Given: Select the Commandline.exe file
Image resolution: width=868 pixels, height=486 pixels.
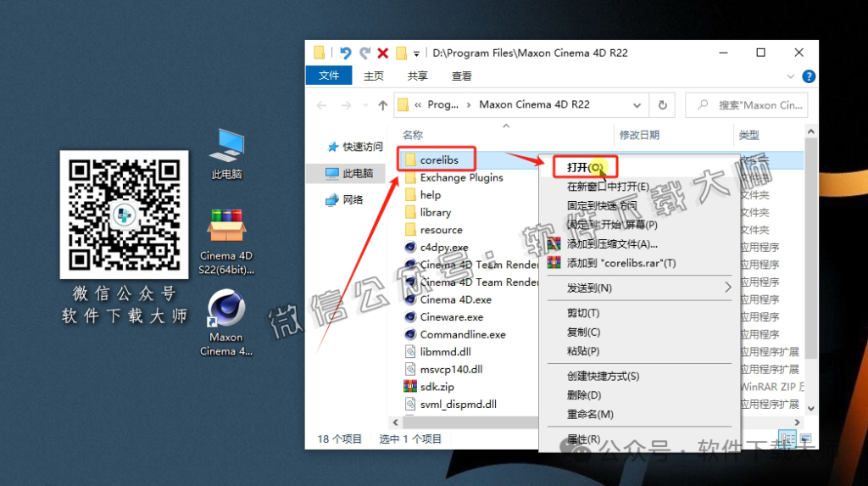Looking at the screenshot, I should (x=455, y=335).
